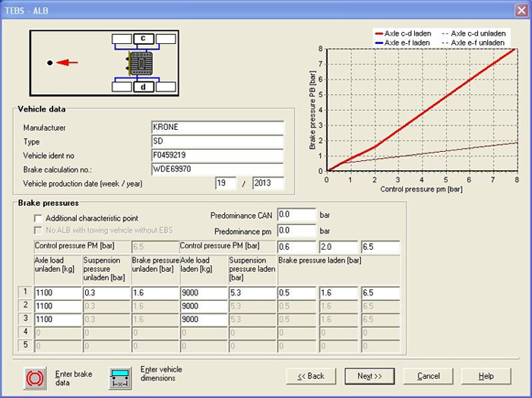
Task: Select the modulator graphic in vehicle diagram
Action: 141,63
